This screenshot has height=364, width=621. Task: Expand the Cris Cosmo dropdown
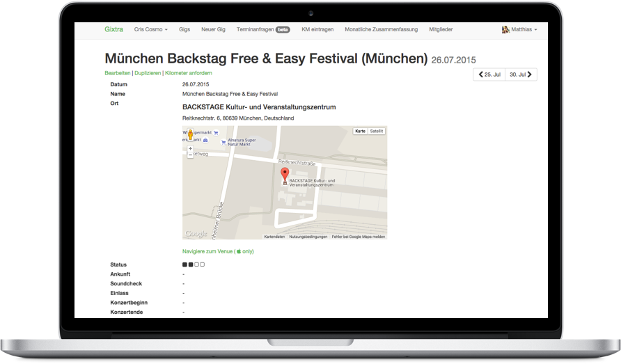(150, 30)
